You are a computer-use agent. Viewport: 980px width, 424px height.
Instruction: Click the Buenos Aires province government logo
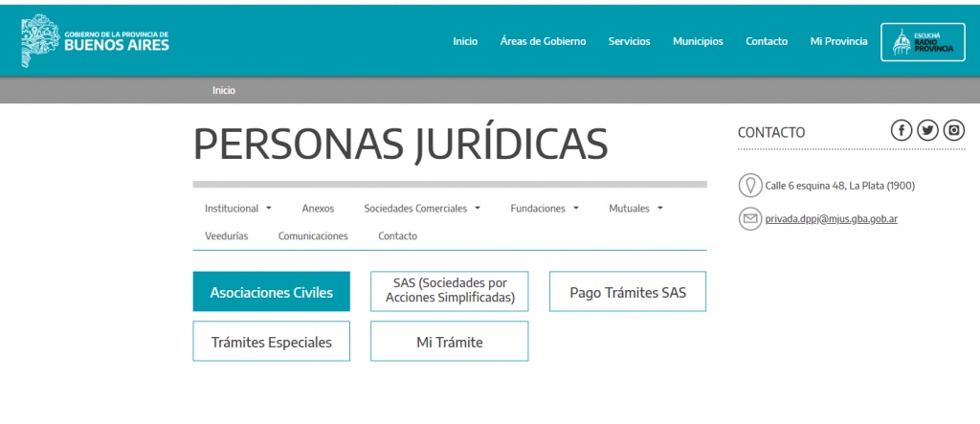(x=95, y=41)
